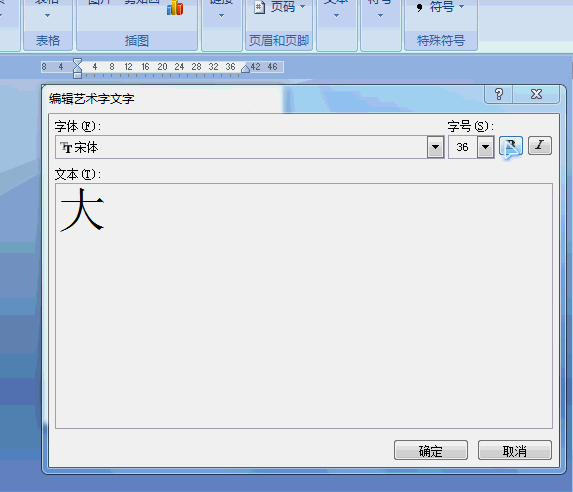Viewport: 573px width, 492px height.
Task: Click inside the 文本 text area
Action: pos(304,306)
